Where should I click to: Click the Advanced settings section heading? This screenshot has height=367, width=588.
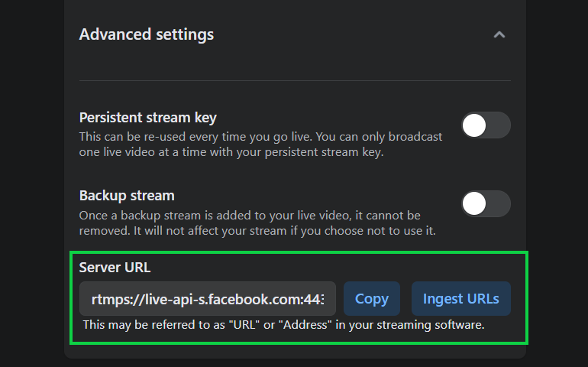(x=147, y=34)
